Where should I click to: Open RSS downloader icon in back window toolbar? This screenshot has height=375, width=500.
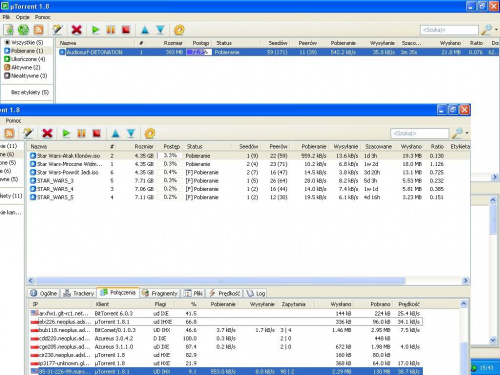pyautogui.click(x=39, y=30)
